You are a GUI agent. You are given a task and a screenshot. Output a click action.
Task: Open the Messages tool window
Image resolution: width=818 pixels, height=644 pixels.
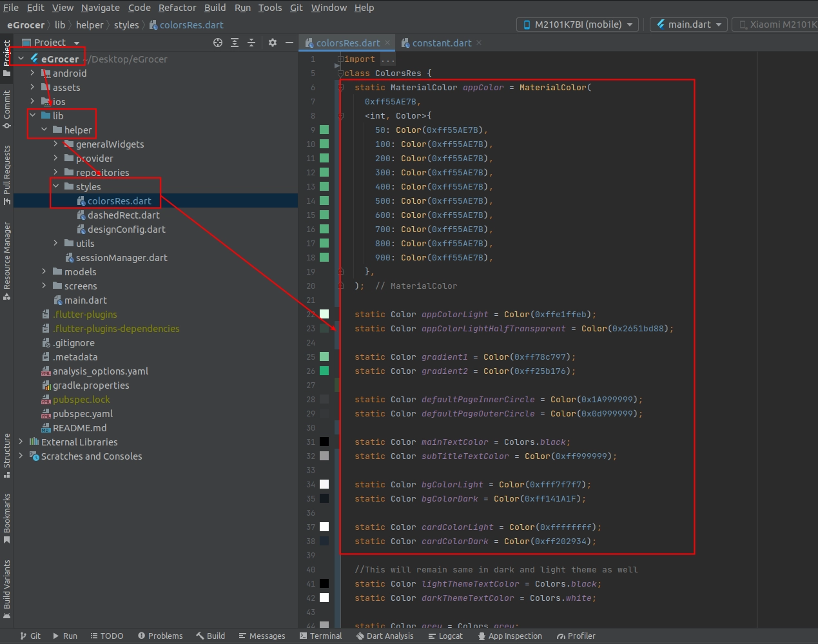click(262, 636)
